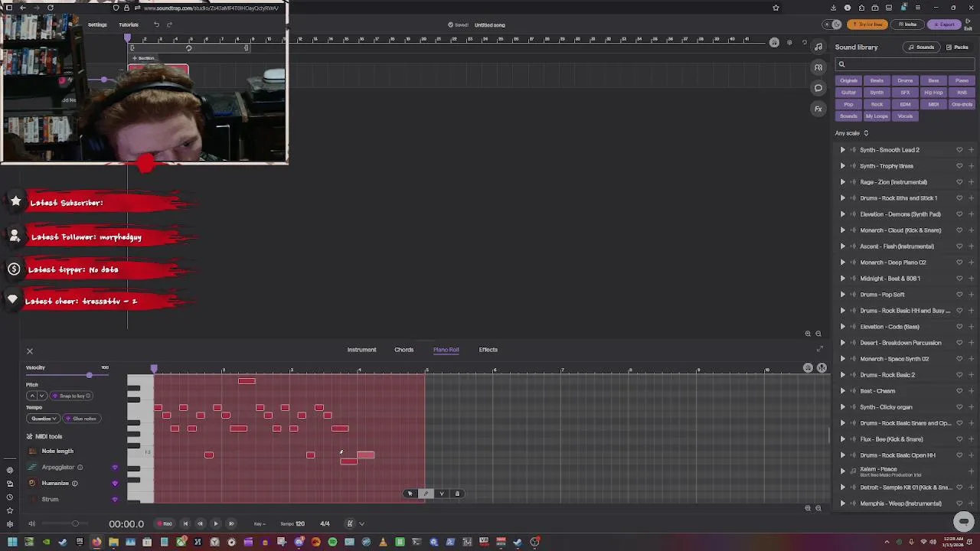Open the Any scale selector

(851, 133)
